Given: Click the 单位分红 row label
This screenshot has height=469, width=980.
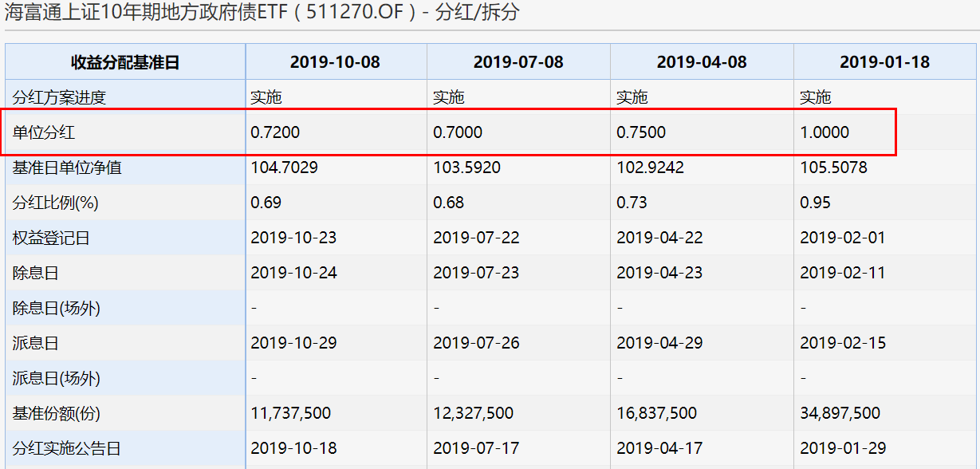Looking at the screenshot, I should coord(44,132).
